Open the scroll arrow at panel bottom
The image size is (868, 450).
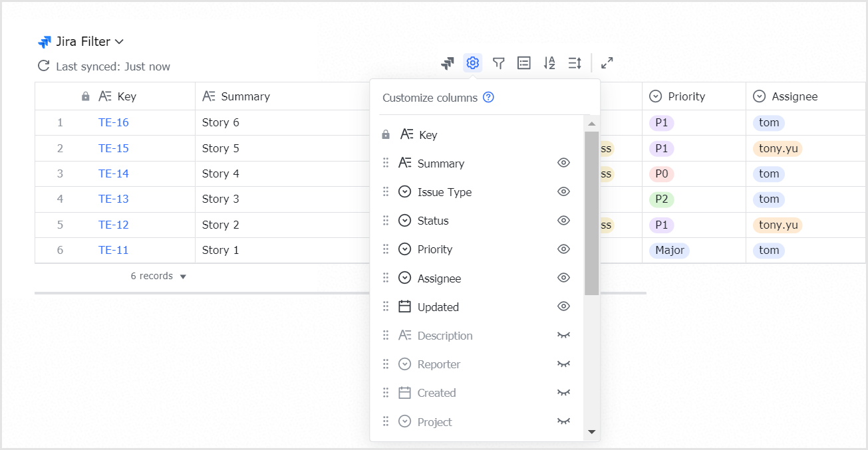pos(591,433)
